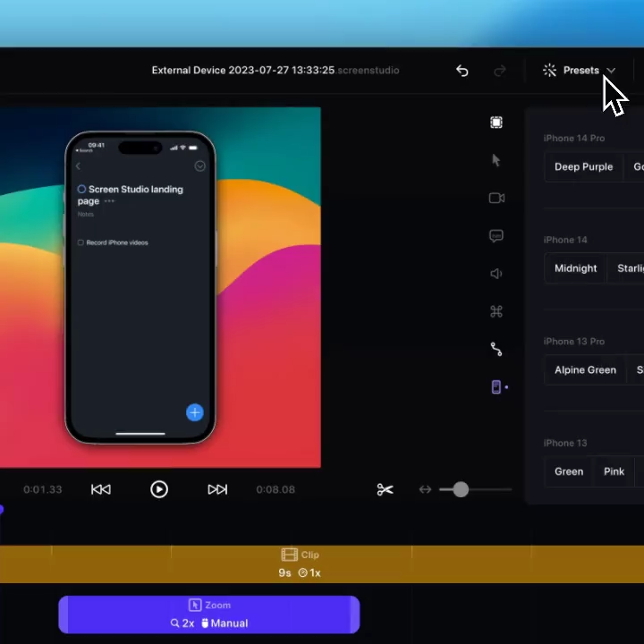This screenshot has height=644, width=644.
Task: Click the redo arrow icon
Action: tap(500, 71)
